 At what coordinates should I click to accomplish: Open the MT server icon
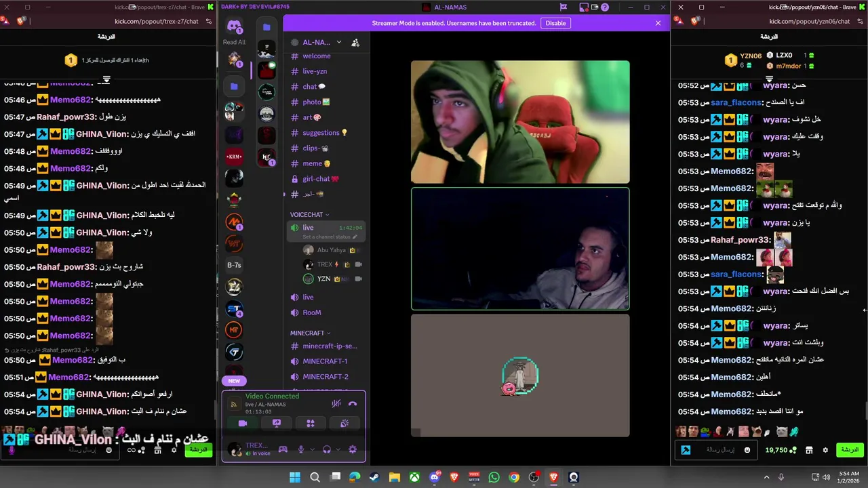(234, 330)
